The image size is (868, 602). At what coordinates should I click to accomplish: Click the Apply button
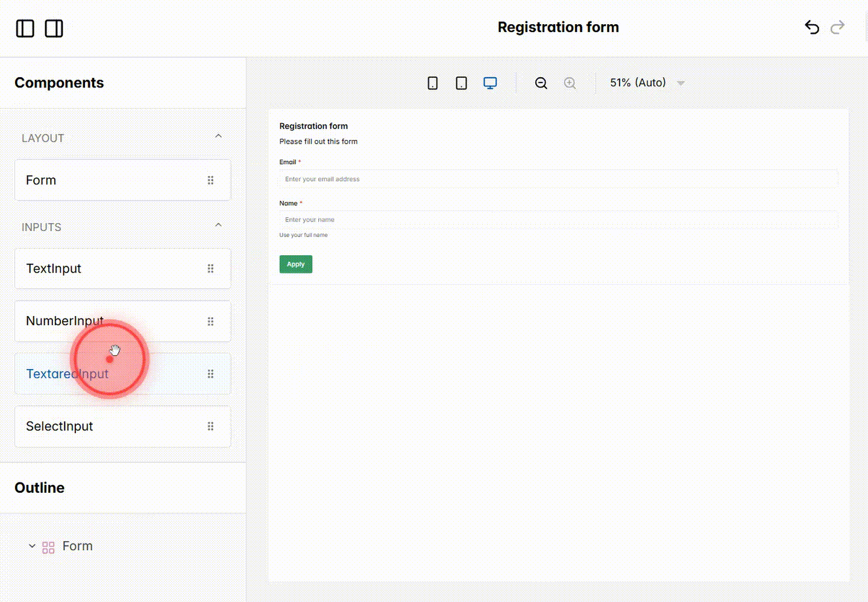295,264
